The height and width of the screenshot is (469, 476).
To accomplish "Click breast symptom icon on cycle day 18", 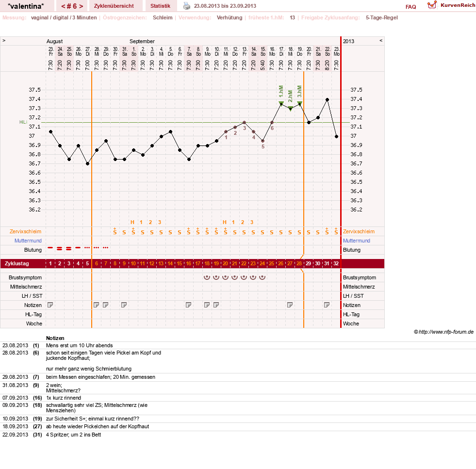I will [x=207, y=277].
